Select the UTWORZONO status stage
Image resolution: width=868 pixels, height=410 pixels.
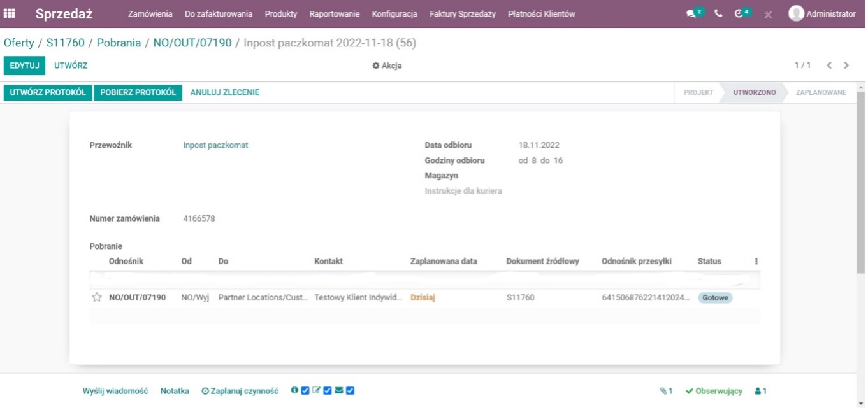(755, 92)
